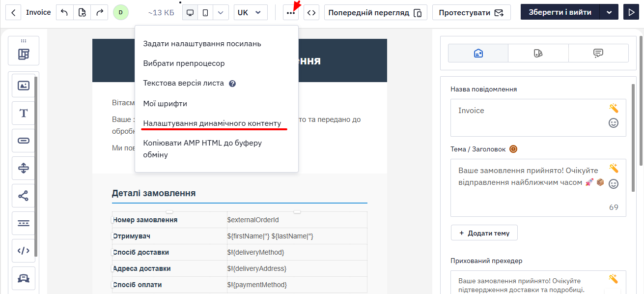Click the $!{deliveryMethod} cell

(297, 252)
